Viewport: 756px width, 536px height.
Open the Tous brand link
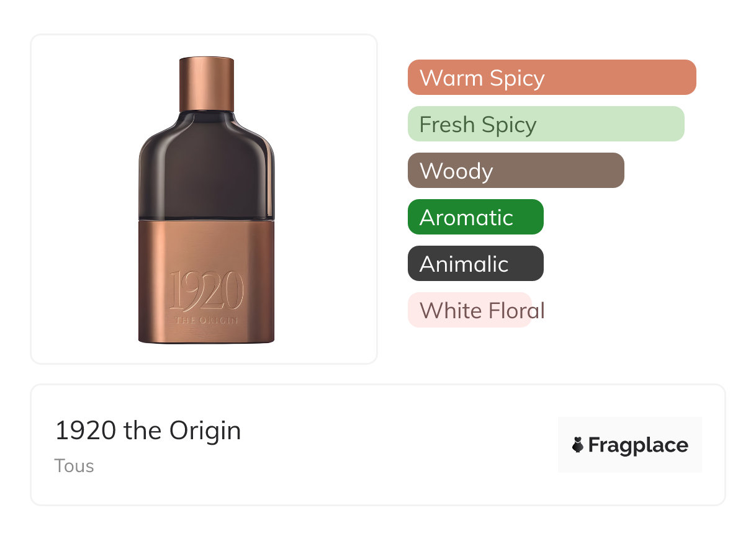74,465
